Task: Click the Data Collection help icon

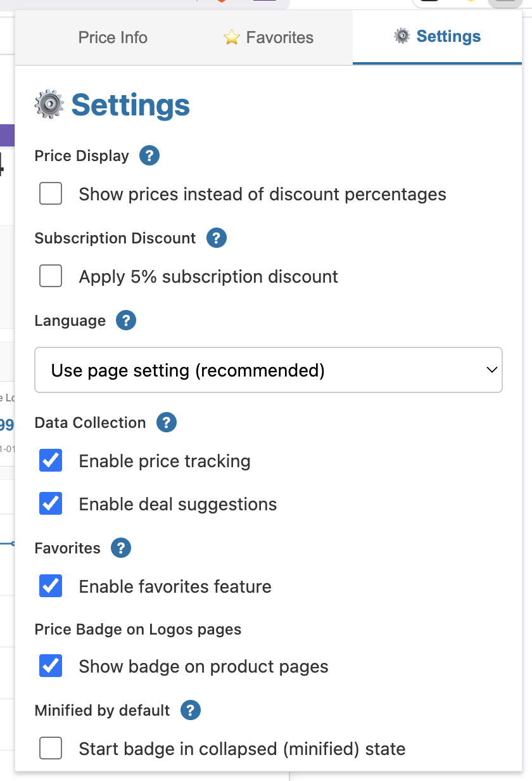Action: coord(166,422)
